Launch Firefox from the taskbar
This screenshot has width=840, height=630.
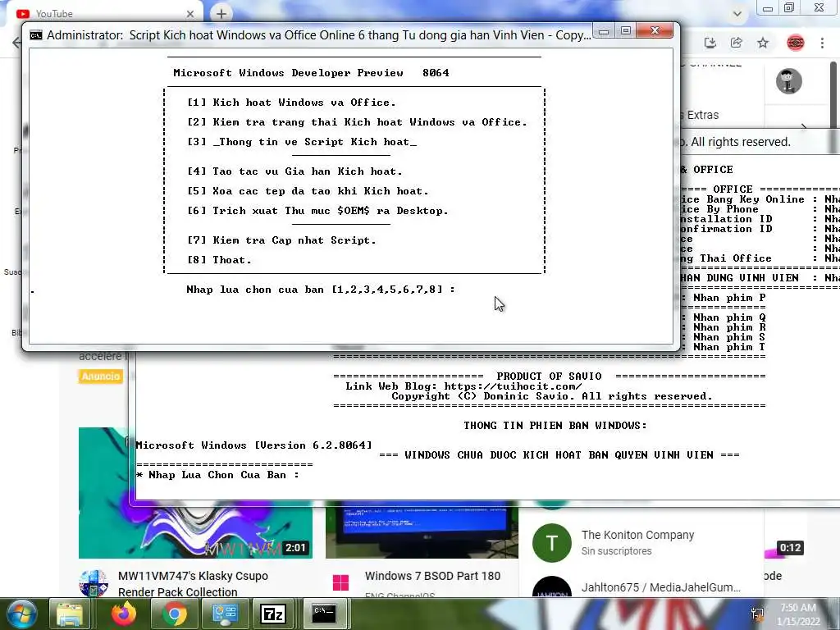(x=124, y=614)
